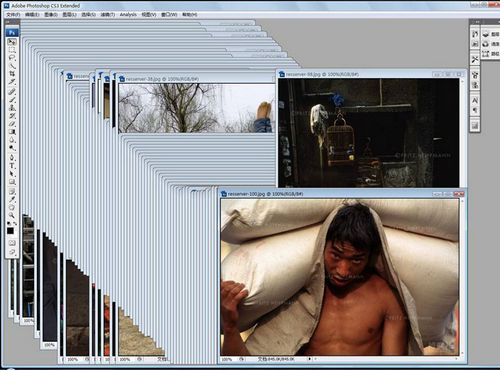Select the Clone Stamp tool
The width and height of the screenshot is (500, 370).
pyautogui.click(x=12, y=107)
